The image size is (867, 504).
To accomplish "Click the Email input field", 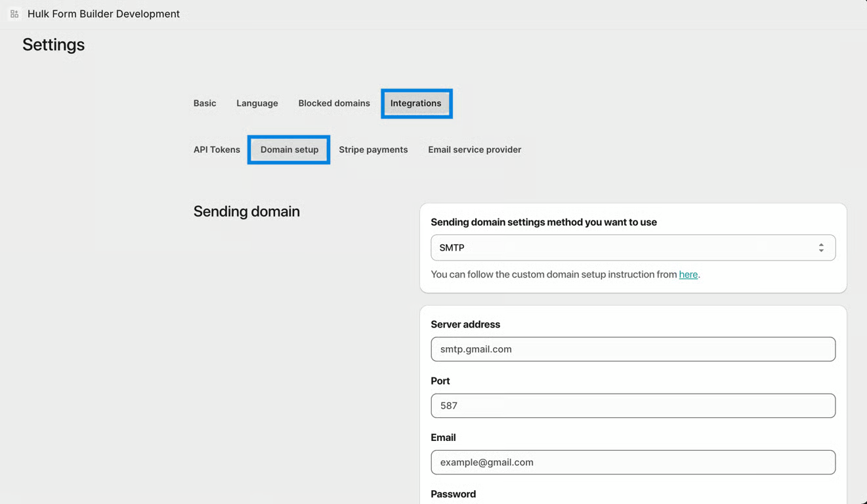I will (633, 462).
